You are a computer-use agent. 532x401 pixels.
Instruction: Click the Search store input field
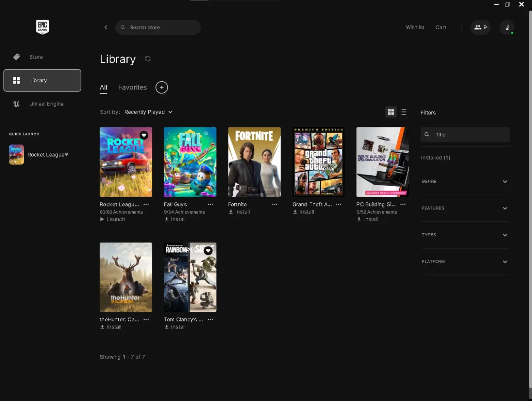point(158,27)
